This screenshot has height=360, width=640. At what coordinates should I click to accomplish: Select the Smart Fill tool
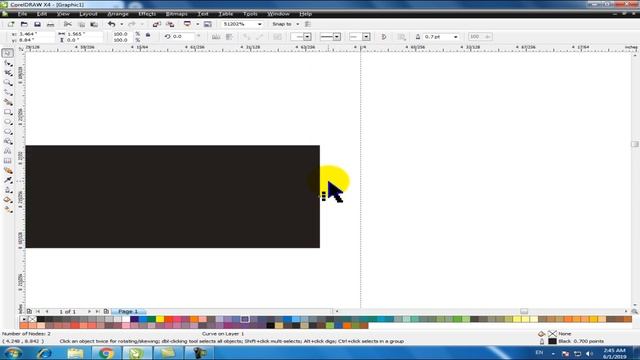(x=8, y=102)
